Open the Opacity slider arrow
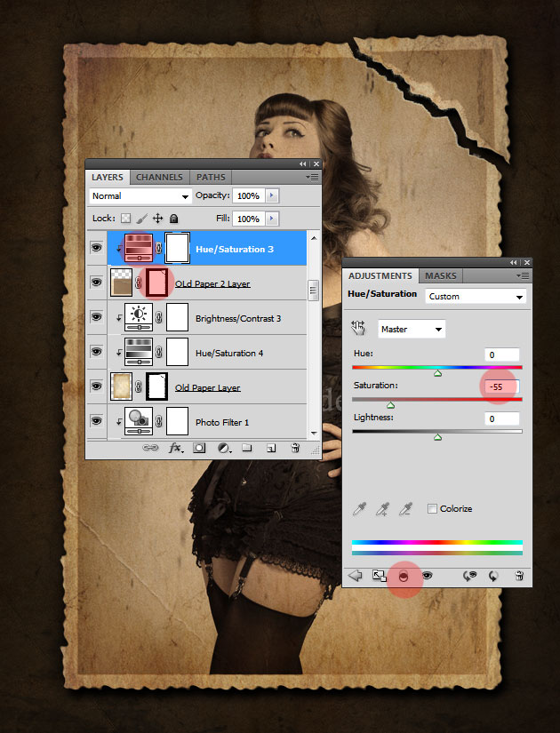Viewport: 560px width, 733px height. 272,195
